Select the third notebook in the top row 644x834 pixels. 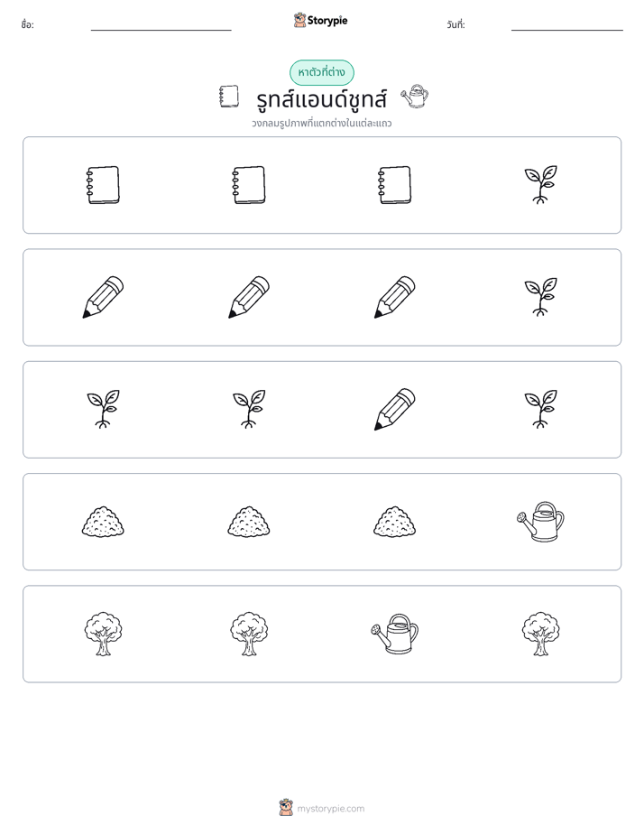tap(395, 184)
